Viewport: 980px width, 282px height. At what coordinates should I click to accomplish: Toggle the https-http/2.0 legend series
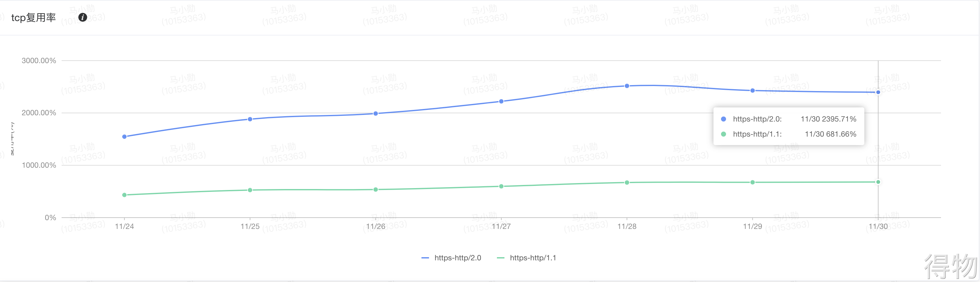tap(452, 258)
